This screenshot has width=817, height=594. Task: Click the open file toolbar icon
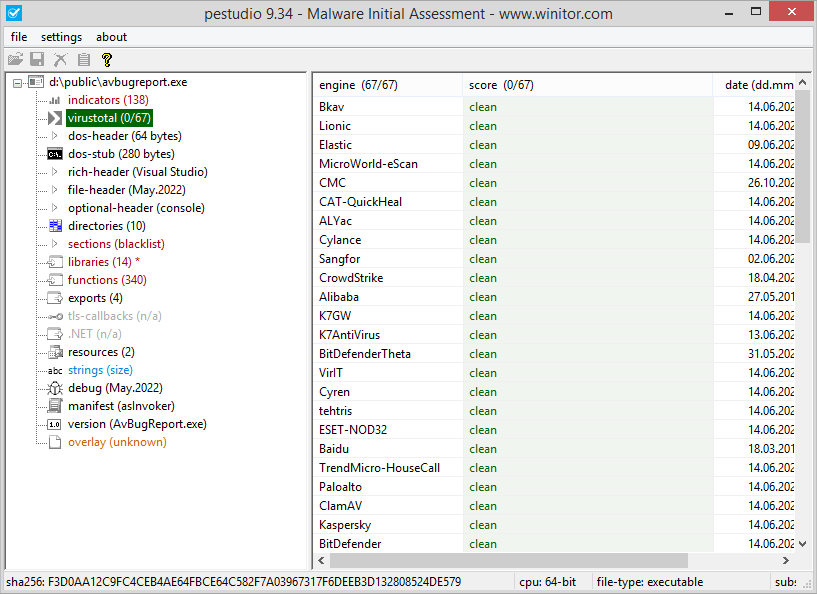15,59
